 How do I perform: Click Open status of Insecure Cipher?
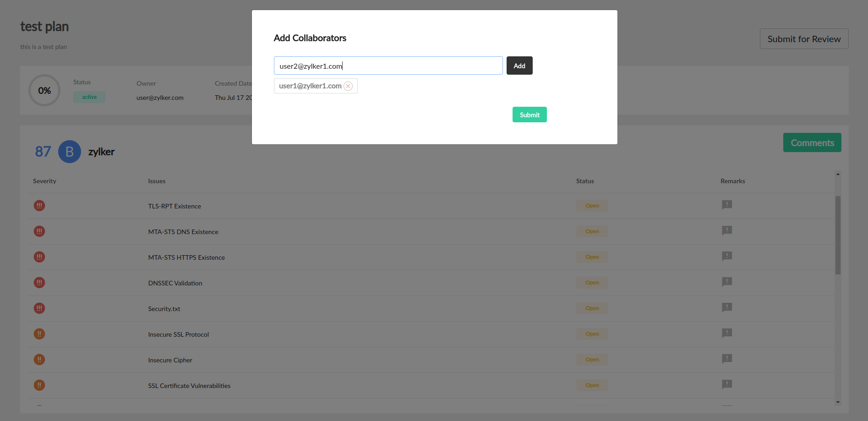tap(592, 360)
